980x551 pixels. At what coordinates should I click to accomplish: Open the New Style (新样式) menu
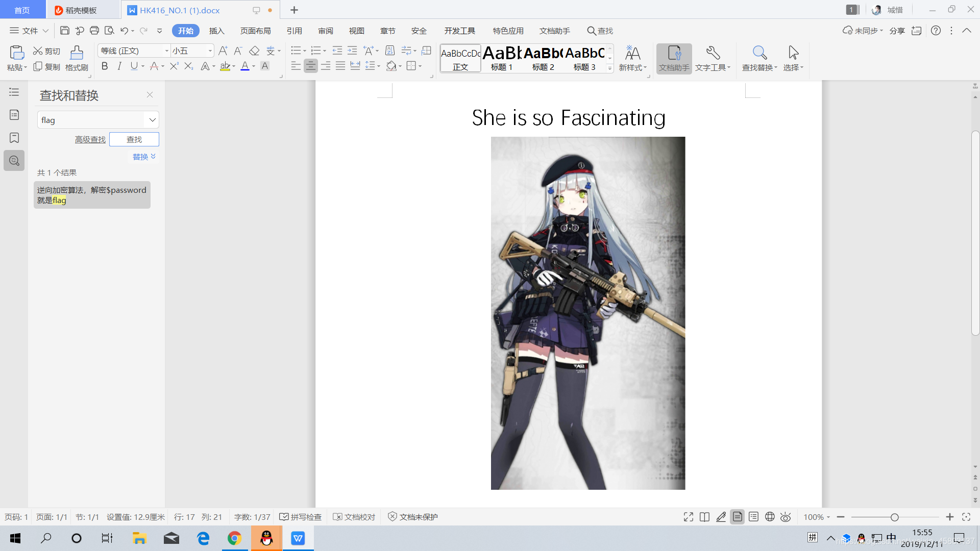point(633,58)
